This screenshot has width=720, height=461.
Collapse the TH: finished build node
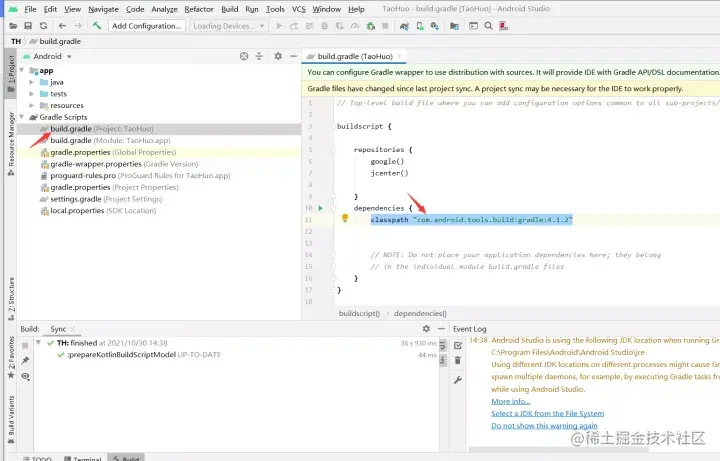coord(39,343)
